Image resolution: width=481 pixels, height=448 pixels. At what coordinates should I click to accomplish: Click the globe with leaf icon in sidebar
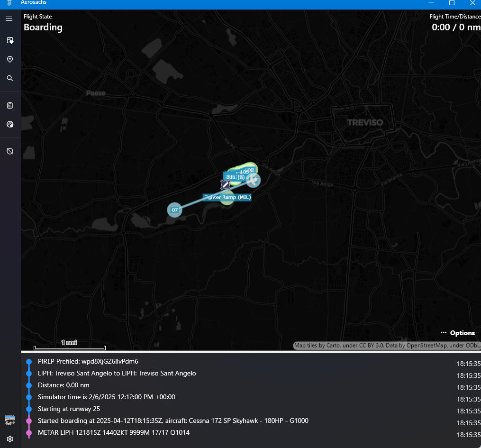(9, 124)
